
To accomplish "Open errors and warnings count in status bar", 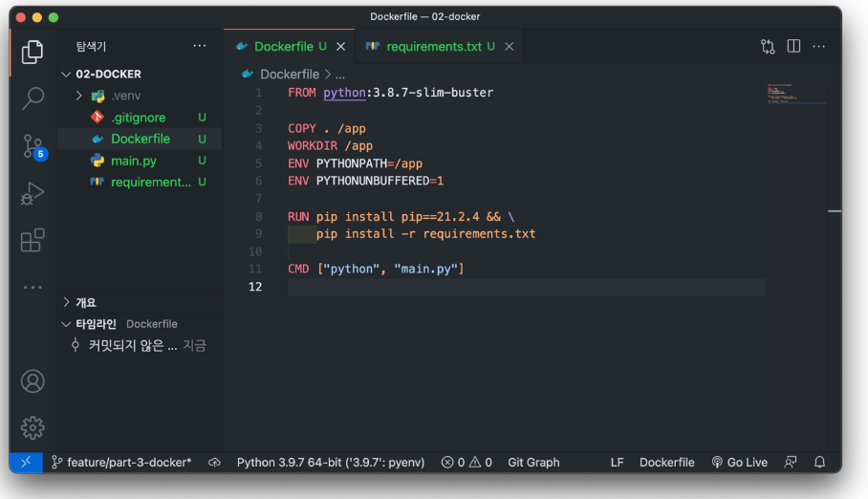I will pyautogui.click(x=467, y=463).
